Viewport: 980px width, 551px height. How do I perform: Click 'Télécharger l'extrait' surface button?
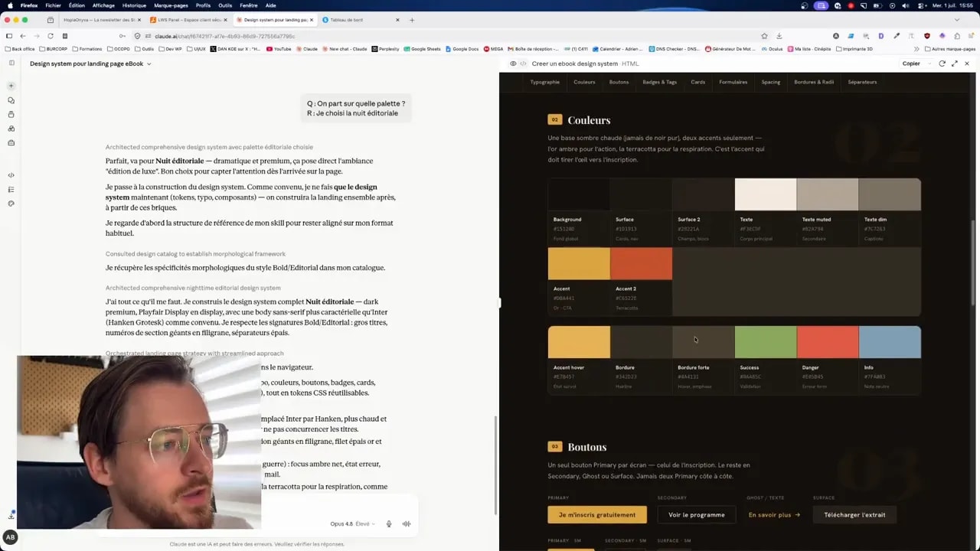click(854, 515)
